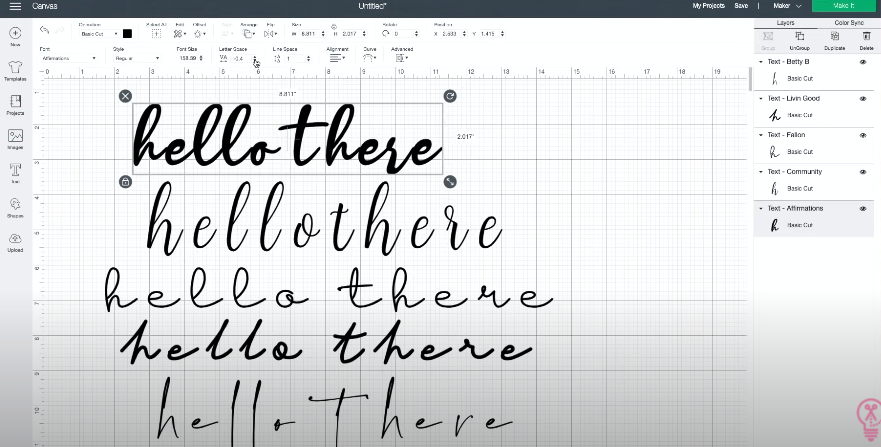
Task: Open the Flip menu
Action: [270, 34]
